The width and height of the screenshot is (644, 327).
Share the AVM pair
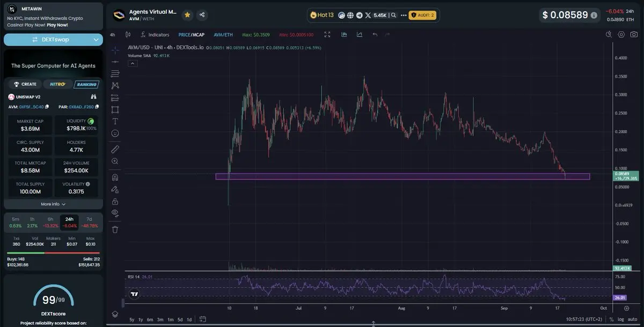202,15
